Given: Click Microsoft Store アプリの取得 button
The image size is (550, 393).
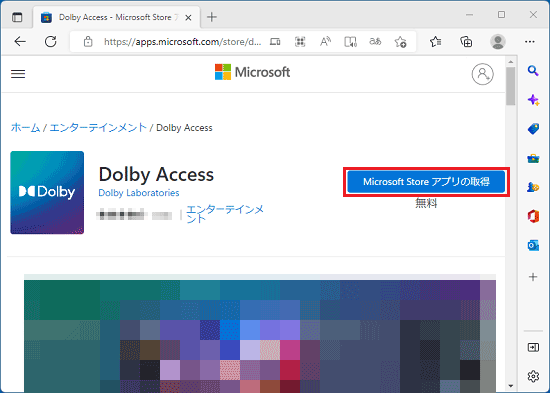Looking at the screenshot, I should [426, 182].
